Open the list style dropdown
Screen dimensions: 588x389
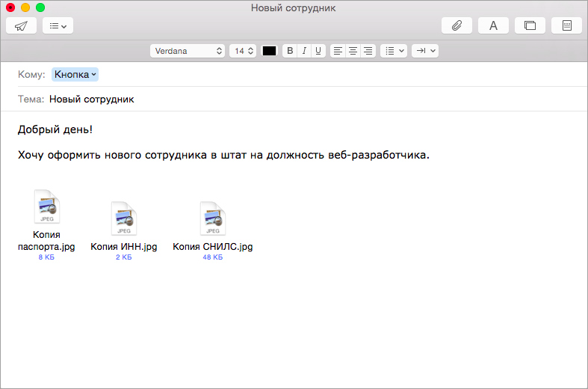(x=393, y=51)
